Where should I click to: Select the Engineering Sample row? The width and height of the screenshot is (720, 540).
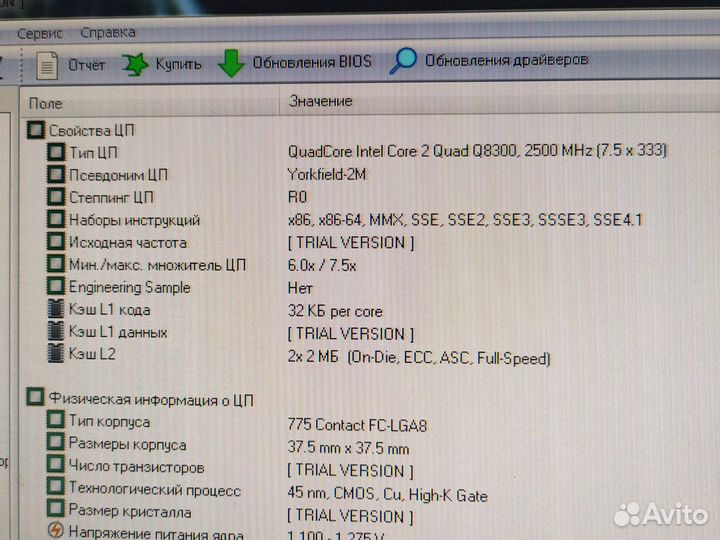coord(129,288)
